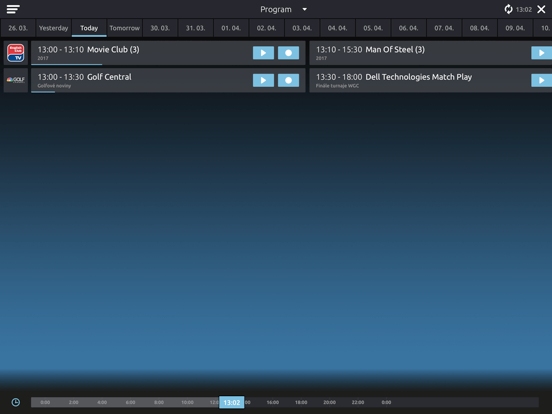Switch to the Yesterday tab
This screenshot has height=414, width=552.
[54, 28]
